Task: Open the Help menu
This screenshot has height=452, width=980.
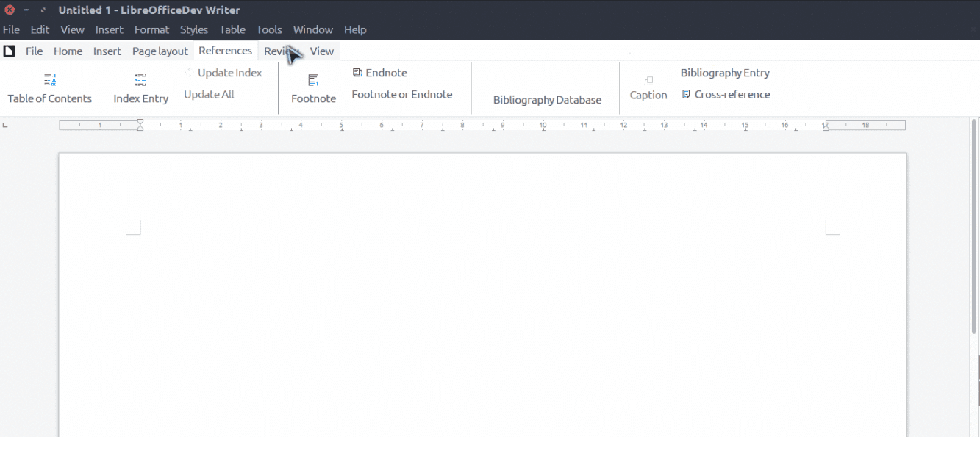Action: 355,29
